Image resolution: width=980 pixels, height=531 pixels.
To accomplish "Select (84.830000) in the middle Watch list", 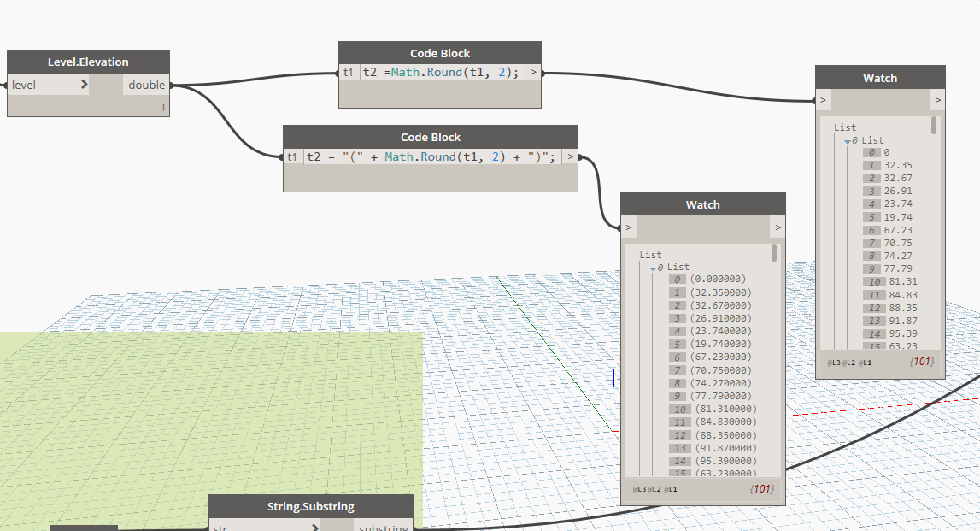I will [x=725, y=422].
